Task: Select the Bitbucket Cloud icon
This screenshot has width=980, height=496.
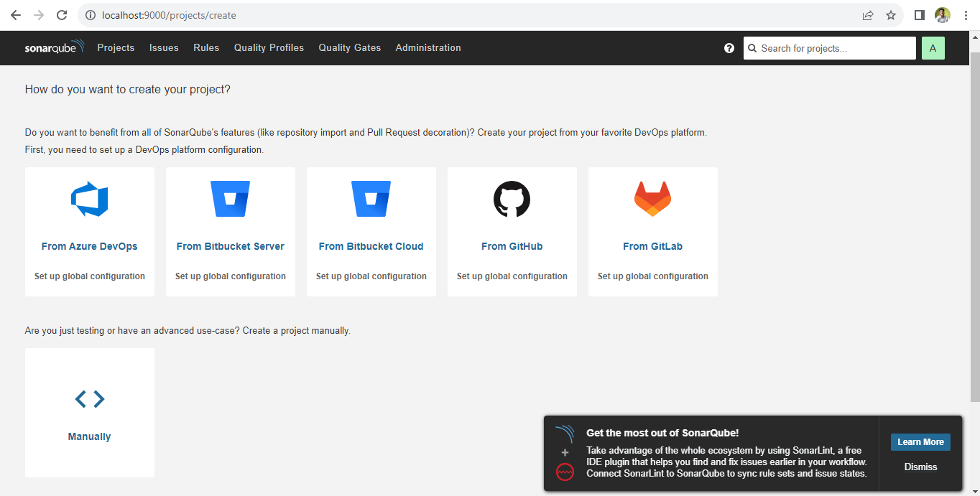Action: pyautogui.click(x=371, y=197)
